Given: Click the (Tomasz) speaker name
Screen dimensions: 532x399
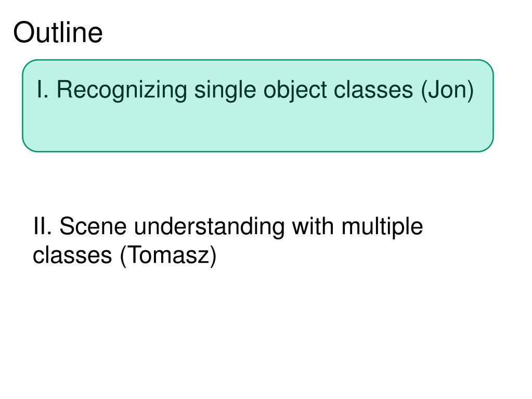Looking at the screenshot, I should [x=168, y=255].
